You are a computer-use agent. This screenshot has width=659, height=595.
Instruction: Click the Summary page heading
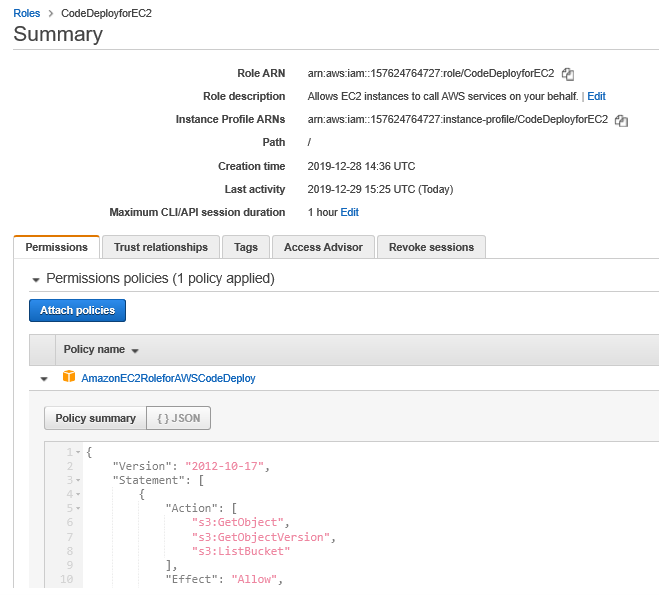tap(58, 34)
